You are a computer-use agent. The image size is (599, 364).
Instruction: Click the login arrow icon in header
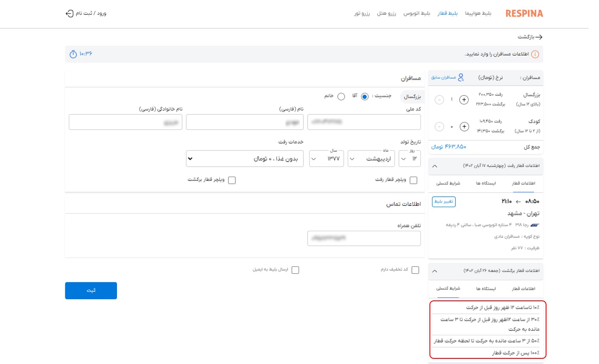[x=70, y=13]
